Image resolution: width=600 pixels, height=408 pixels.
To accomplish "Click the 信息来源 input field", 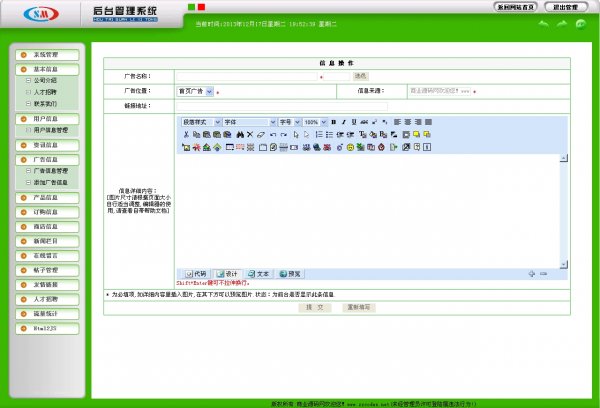I will (440, 91).
